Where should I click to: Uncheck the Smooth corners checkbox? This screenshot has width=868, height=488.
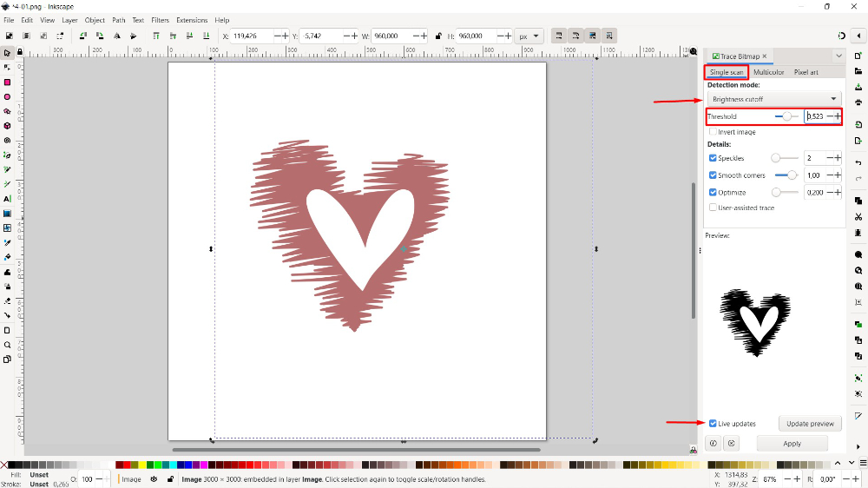(713, 175)
